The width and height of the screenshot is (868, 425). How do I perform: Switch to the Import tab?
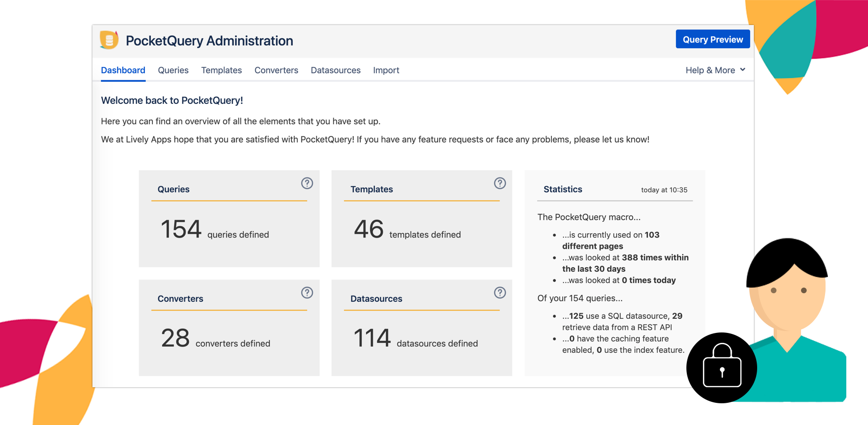[x=386, y=70]
